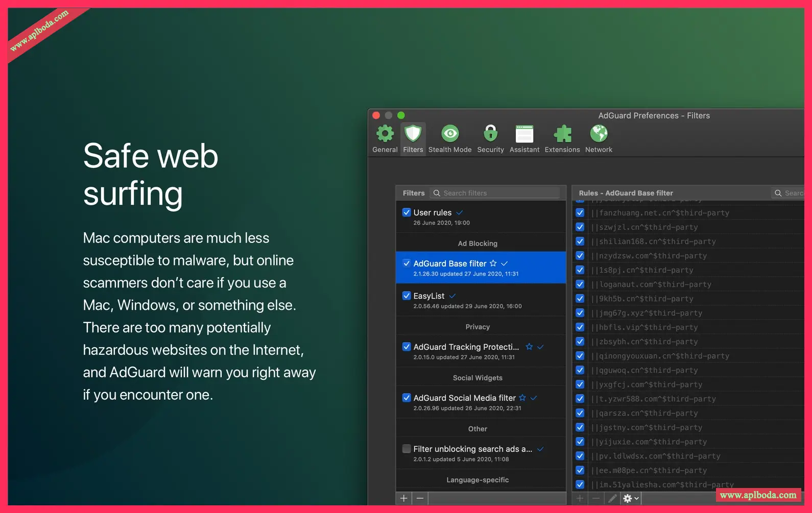The width and height of the screenshot is (812, 513).
Task: Click the star beside AdGuard Tracking Protection
Action: click(529, 347)
